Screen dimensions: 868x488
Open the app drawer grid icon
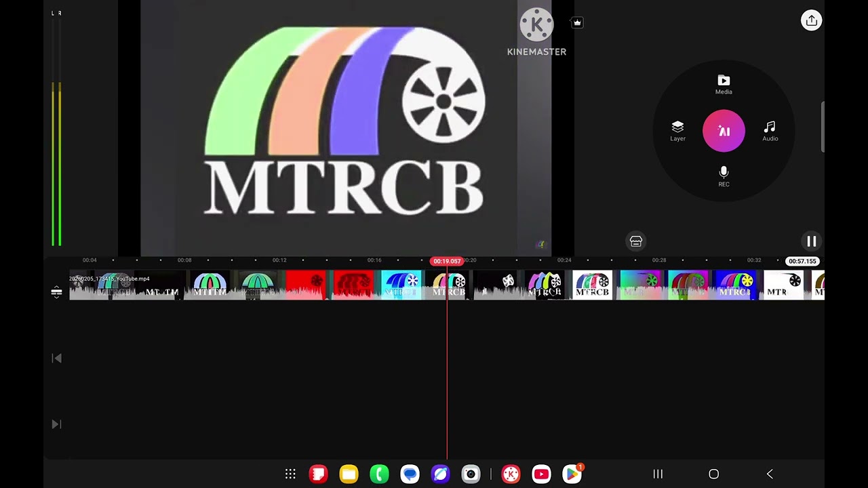point(290,474)
